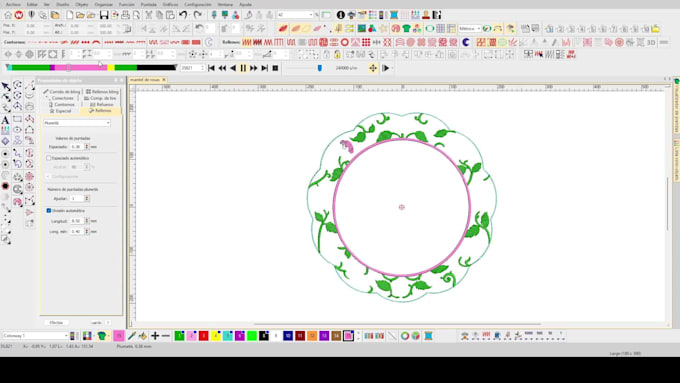This screenshot has height=383, width=680.
Task: Click the letter C fill icon
Action: click(466, 42)
